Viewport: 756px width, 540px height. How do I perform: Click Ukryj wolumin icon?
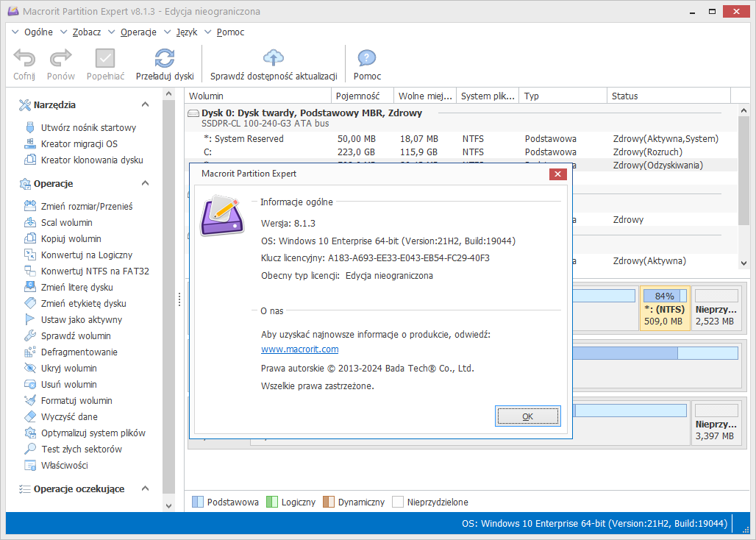[30, 368]
